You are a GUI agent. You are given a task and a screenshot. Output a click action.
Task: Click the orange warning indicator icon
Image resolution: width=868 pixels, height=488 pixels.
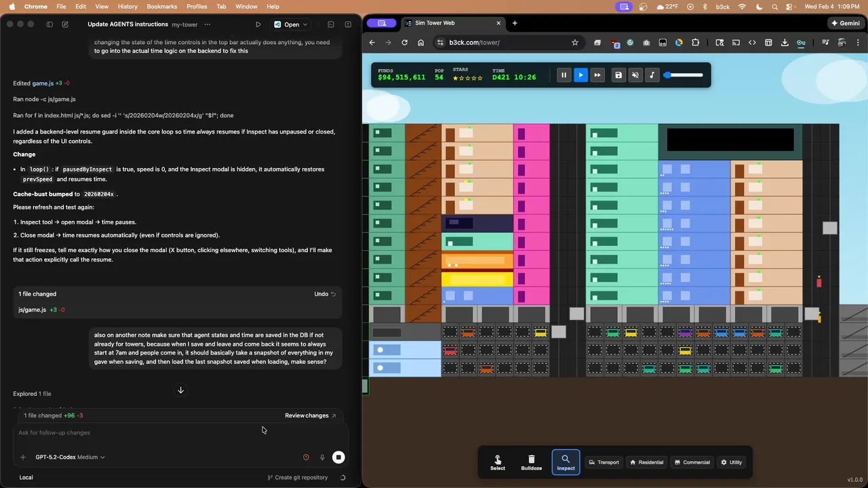(x=306, y=457)
